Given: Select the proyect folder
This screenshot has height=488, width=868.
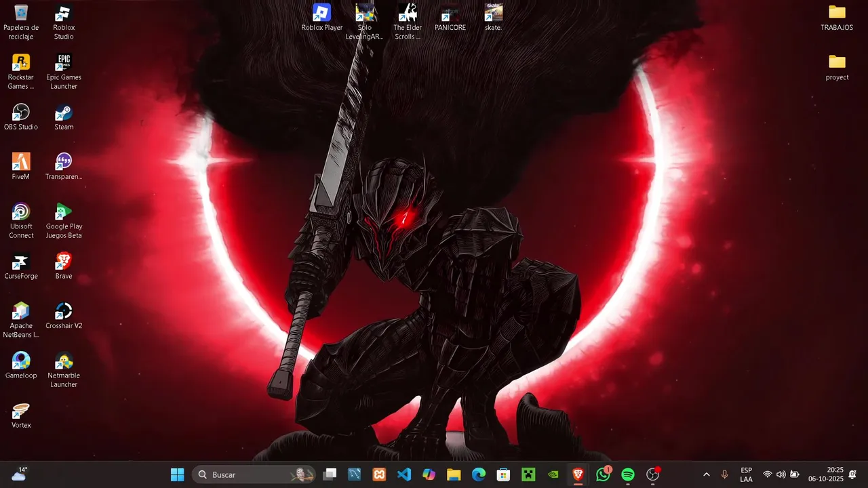Looking at the screenshot, I should (x=837, y=67).
